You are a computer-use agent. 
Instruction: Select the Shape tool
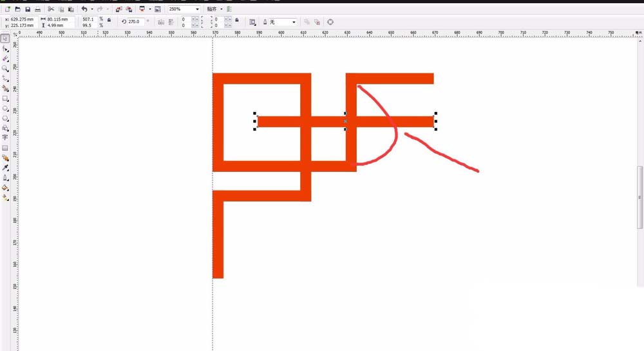5,49
